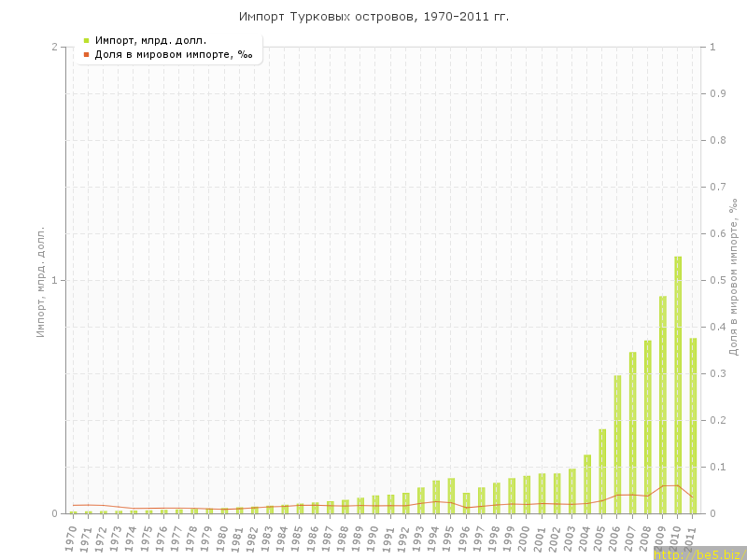Select the tallest bar for year 2010

point(678,385)
